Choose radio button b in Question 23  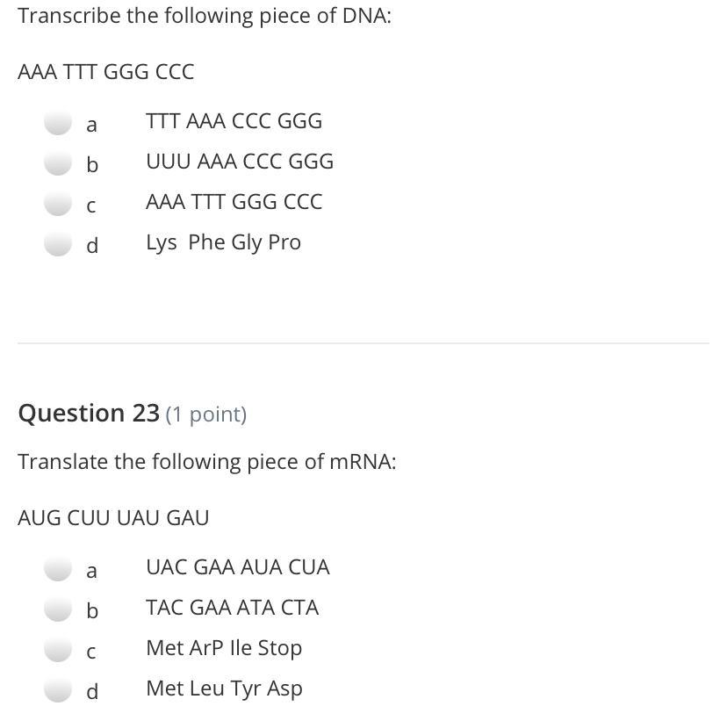coord(58,609)
